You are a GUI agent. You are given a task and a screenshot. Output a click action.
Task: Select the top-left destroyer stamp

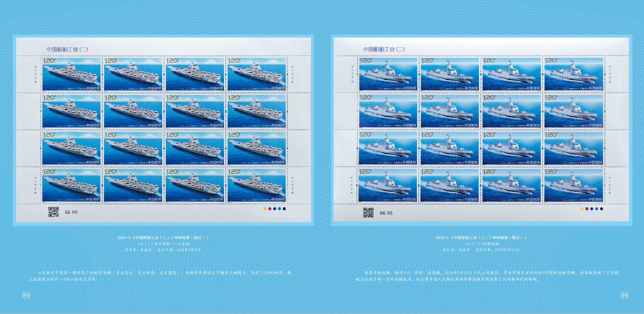pyautogui.click(x=388, y=74)
